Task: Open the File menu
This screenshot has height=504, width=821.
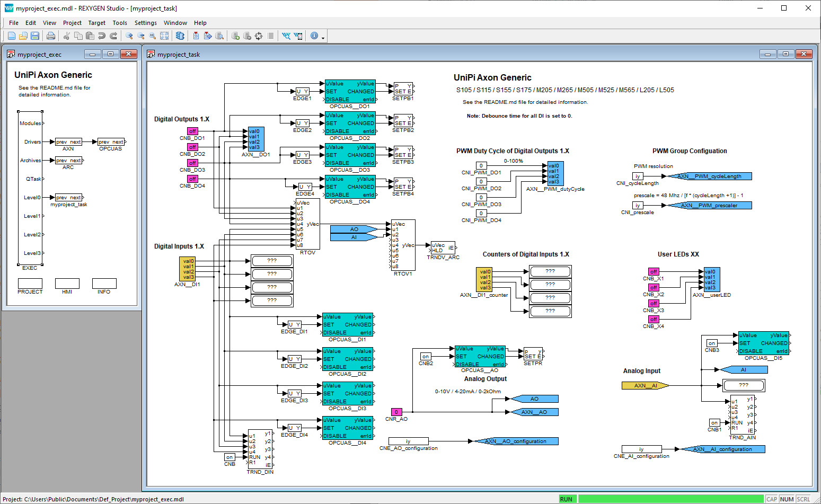Action: [14, 23]
